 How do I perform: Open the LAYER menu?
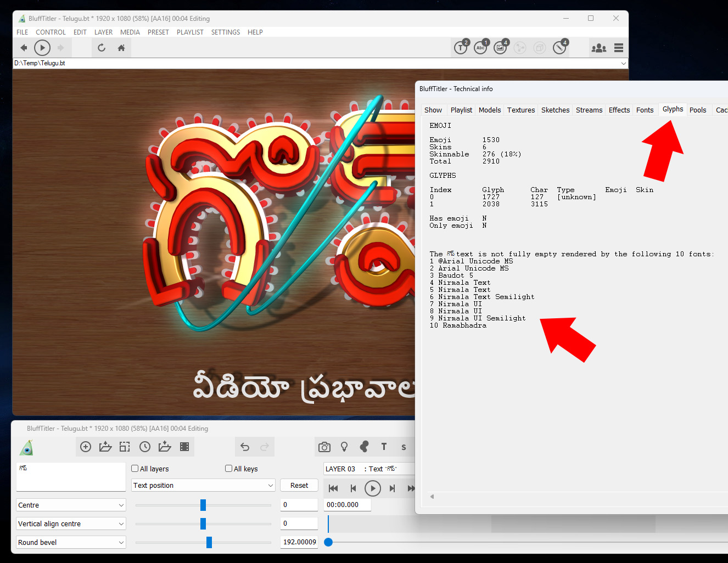[x=103, y=32]
